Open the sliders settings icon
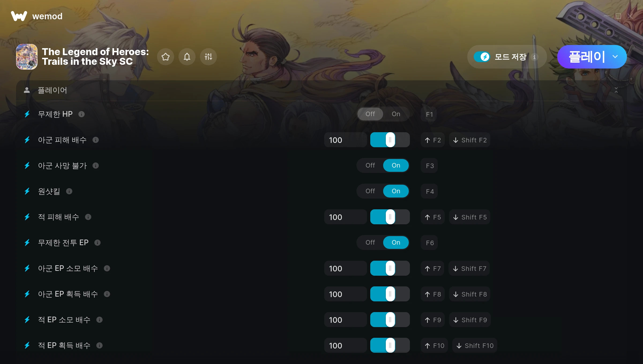Image resolution: width=643 pixels, height=364 pixels. [x=208, y=57]
